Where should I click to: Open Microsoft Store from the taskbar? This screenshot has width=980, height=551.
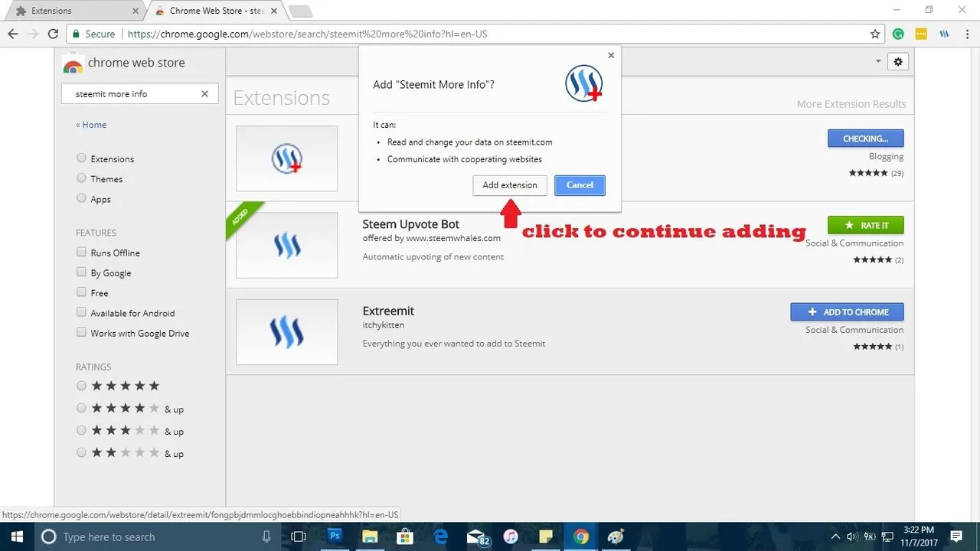(406, 536)
